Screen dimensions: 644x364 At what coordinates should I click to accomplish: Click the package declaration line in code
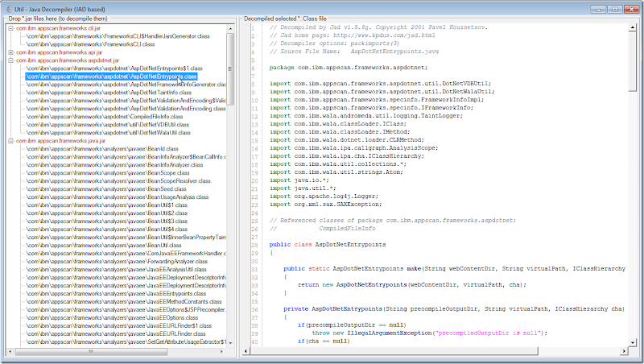coord(349,68)
